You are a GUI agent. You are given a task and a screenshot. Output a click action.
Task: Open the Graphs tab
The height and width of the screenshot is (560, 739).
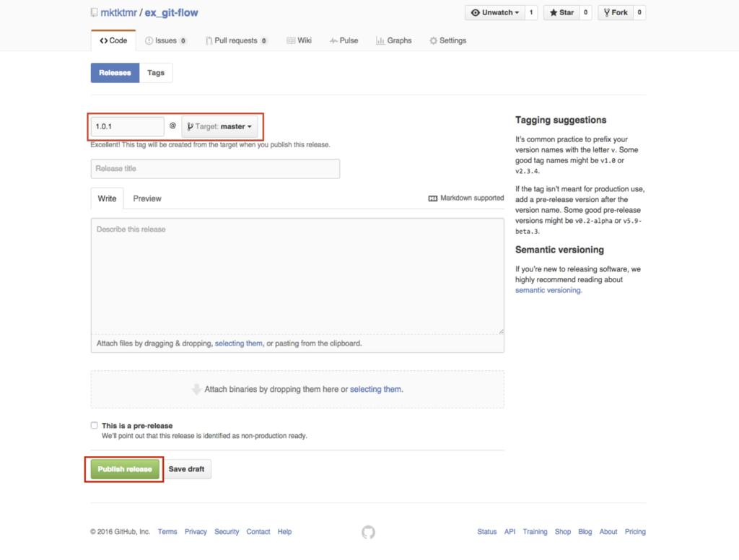393,40
